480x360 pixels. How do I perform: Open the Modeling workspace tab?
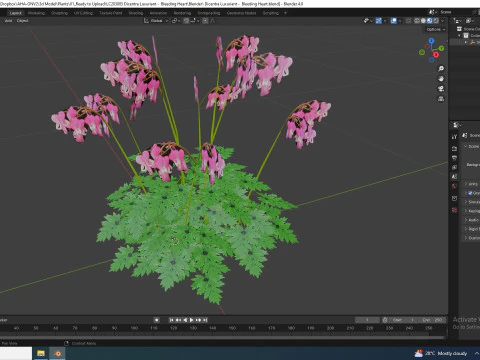[x=36, y=13]
